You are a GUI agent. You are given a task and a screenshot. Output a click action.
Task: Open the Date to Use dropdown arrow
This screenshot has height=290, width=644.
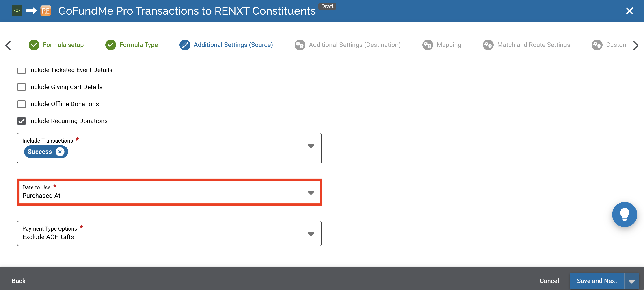311,193
